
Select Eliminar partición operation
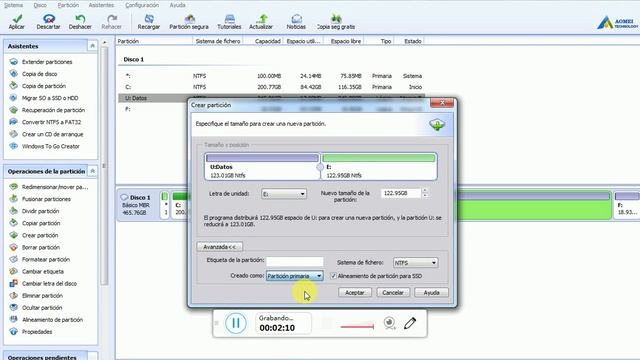coord(42,296)
